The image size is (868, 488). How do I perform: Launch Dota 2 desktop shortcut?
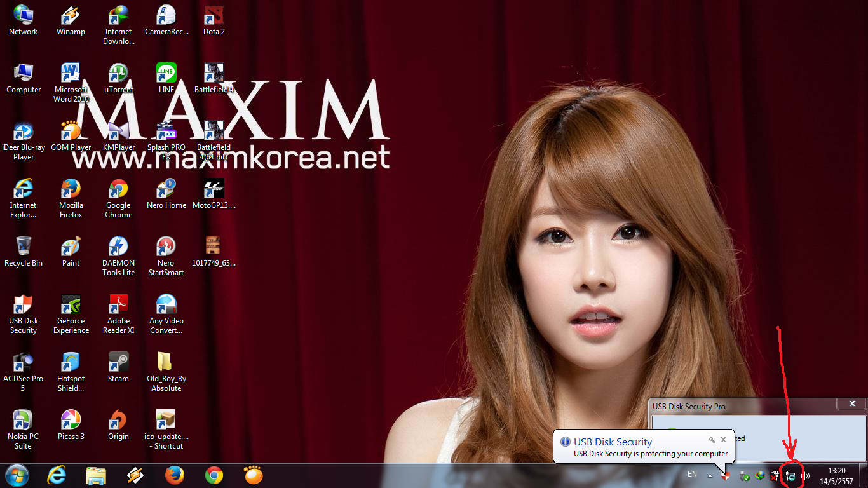point(214,20)
